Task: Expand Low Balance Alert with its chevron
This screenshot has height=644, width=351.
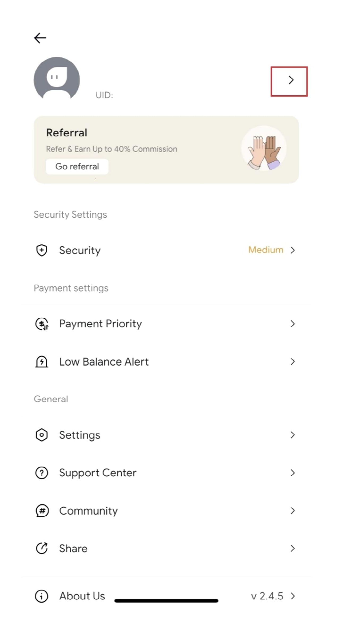Action: (x=292, y=362)
